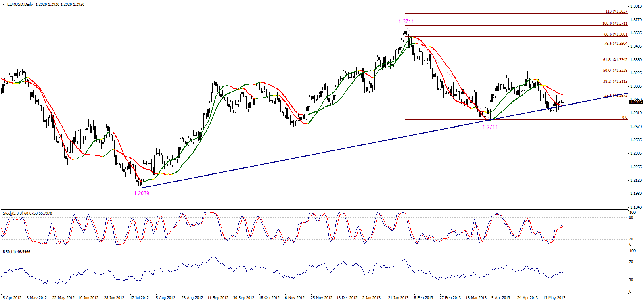The width and height of the screenshot is (644, 301).
Task: Click the 24 Apr 2013 date label
Action: tap(528, 298)
